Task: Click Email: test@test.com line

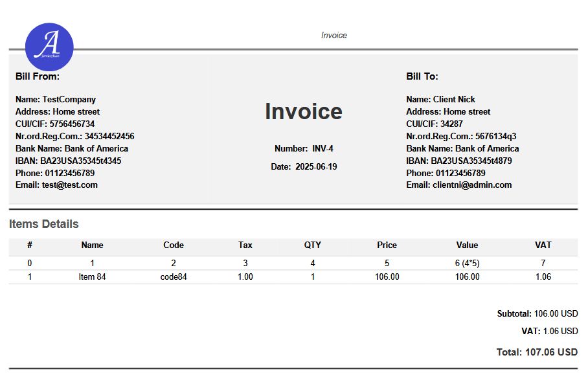Action: click(x=56, y=185)
